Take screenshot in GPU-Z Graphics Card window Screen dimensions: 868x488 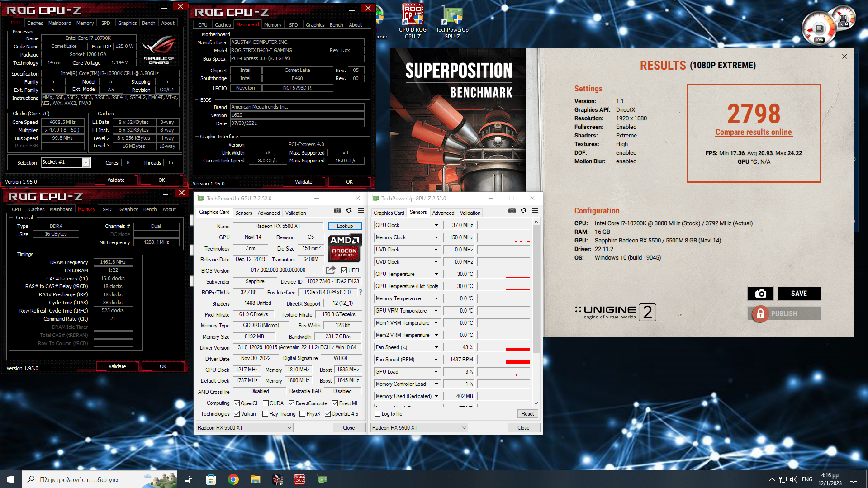[337, 210]
